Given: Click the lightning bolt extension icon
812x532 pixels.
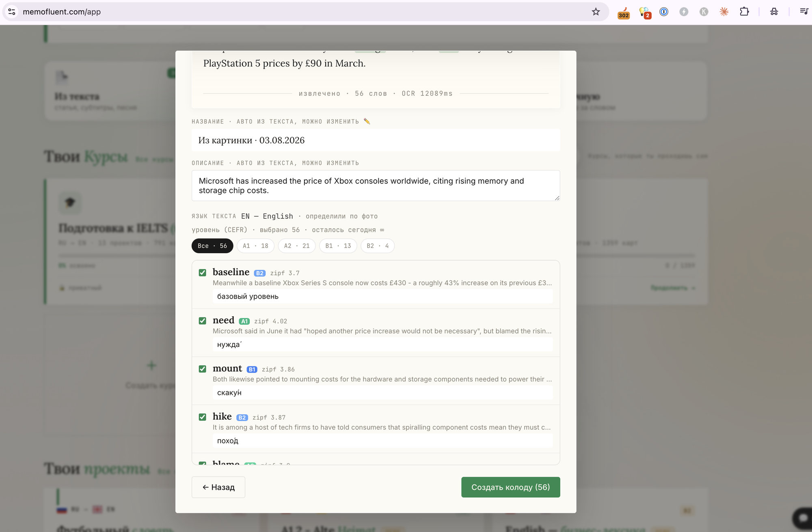Looking at the screenshot, I should [x=684, y=12].
